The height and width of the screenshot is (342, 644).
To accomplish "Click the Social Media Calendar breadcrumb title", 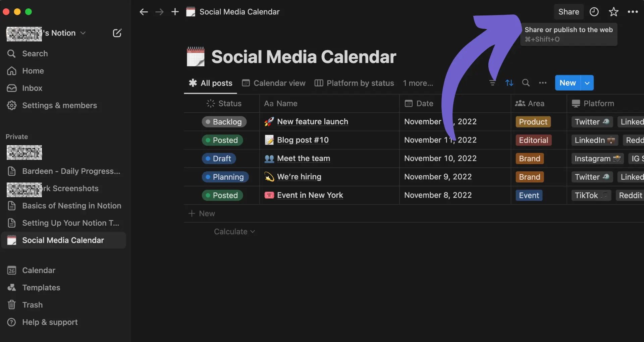I will click(x=239, y=12).
